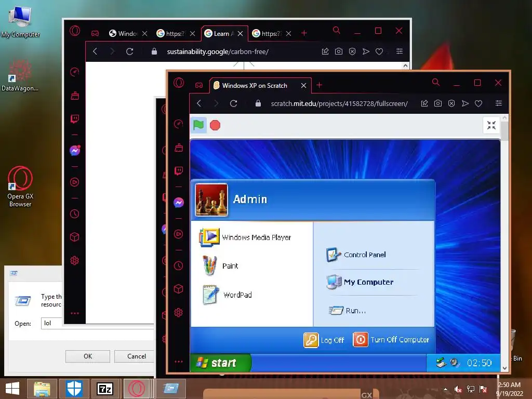Open Twitch in the back window sidebar
Image resolution: width=532 pixels, height=399 pixels.
click(75, 119)
